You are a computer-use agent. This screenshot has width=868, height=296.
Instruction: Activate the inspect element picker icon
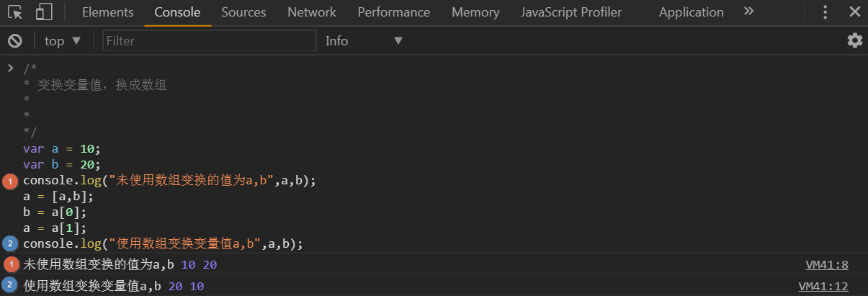point(16,12)
